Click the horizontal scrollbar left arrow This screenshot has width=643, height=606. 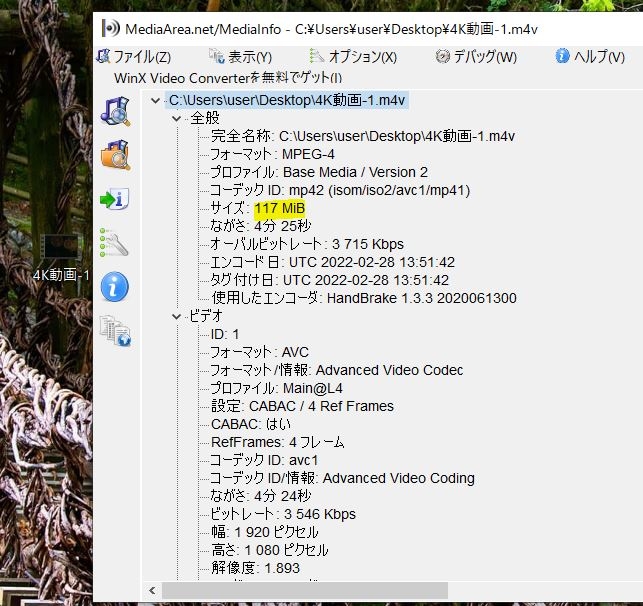pyautogui.click(x=153, y=591)
